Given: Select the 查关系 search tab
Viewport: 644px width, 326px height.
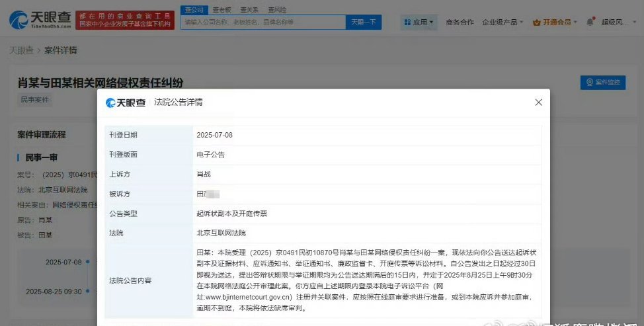Looking at the screenshot, I should (x=249, y=9).
